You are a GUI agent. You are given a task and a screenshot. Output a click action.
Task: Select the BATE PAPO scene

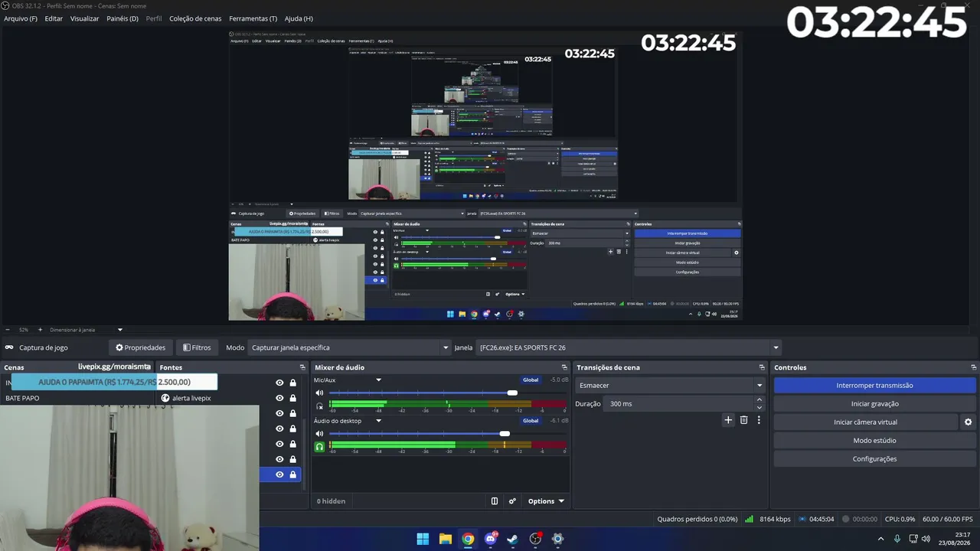click(22, 398)
